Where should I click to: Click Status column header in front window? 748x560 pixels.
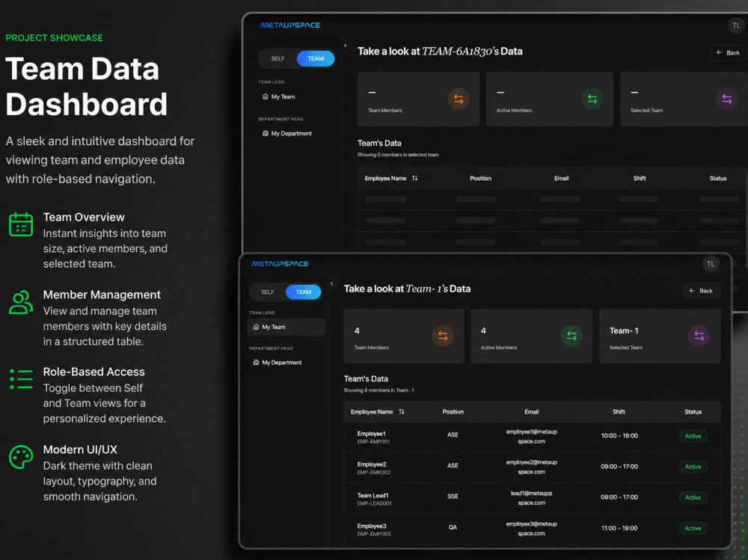coord(693,412)
